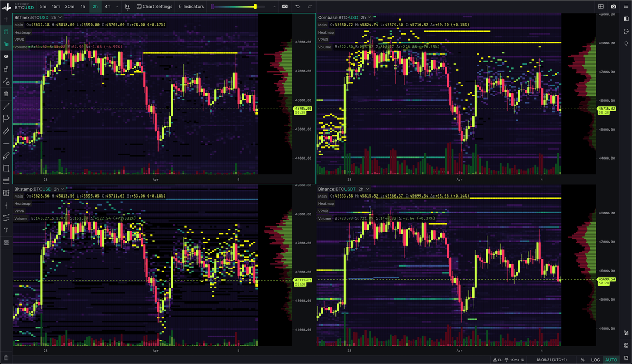Select the vertical price range tool

point(6,205)
